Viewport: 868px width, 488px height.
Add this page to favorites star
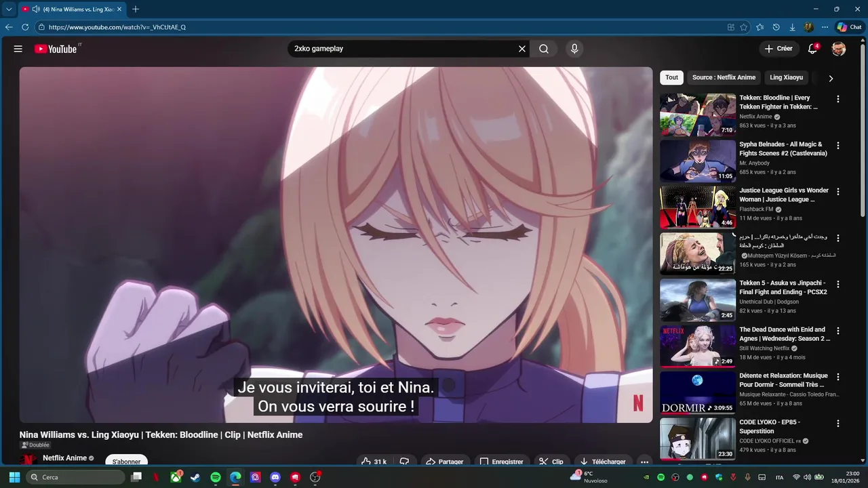744,27
